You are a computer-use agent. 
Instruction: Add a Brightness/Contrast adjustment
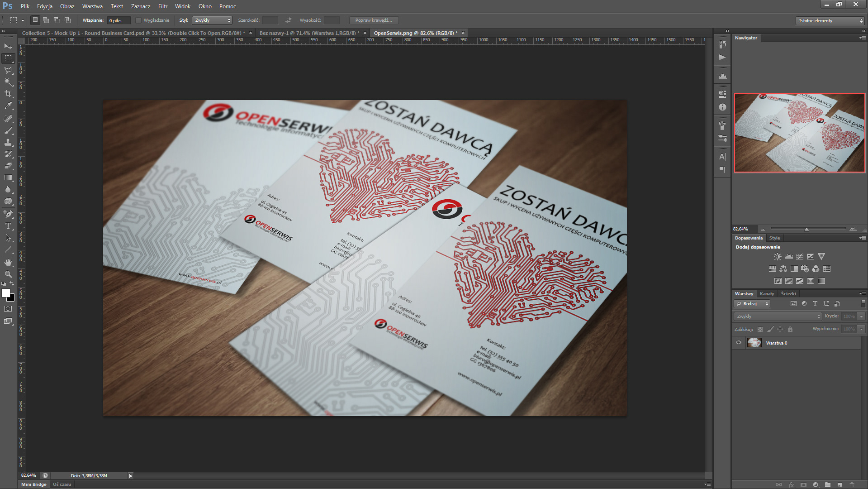click(777, 256)
